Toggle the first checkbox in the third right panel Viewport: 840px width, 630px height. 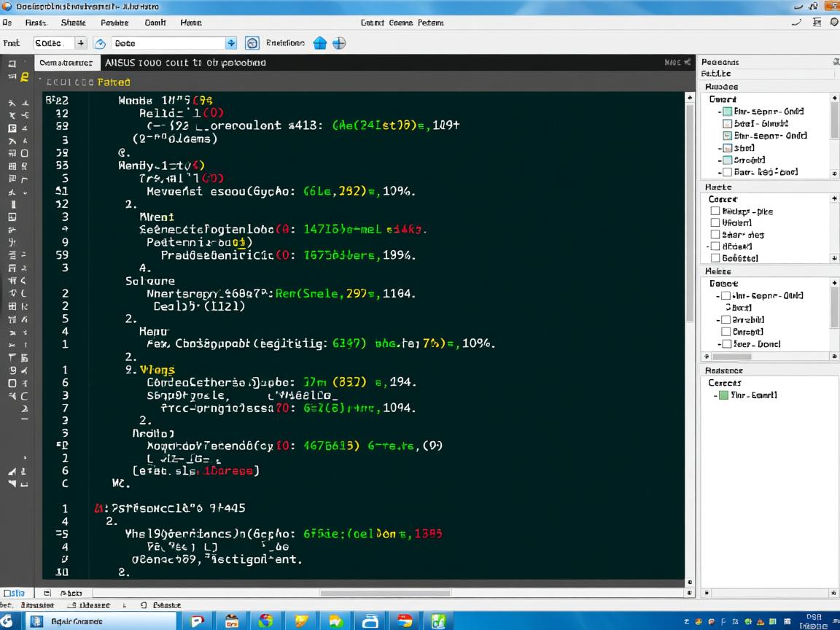(726, 296)
